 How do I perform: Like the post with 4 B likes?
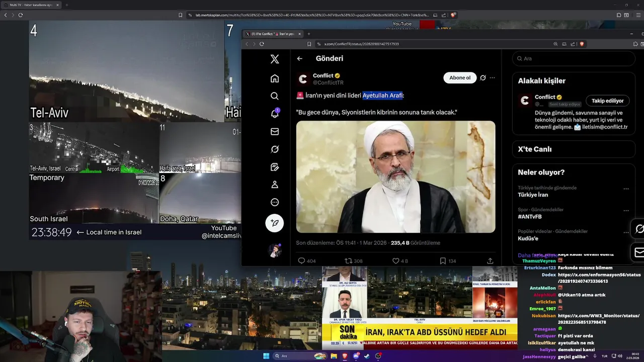(x=400, y=261)
